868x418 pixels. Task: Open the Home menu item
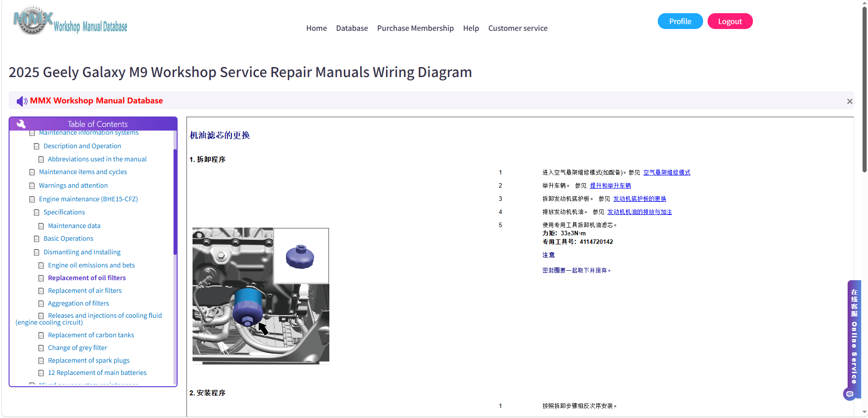coord(316,28)
